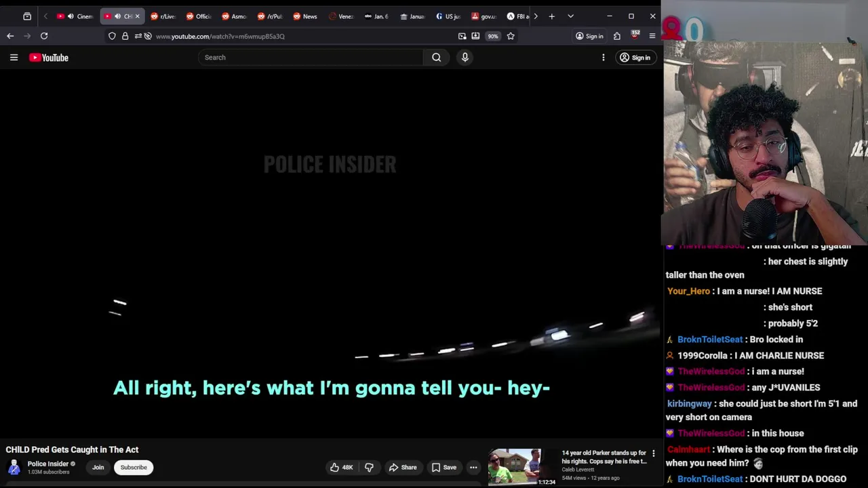
Task: Go back with the browser back arrow
Action: tap(10, 36)
